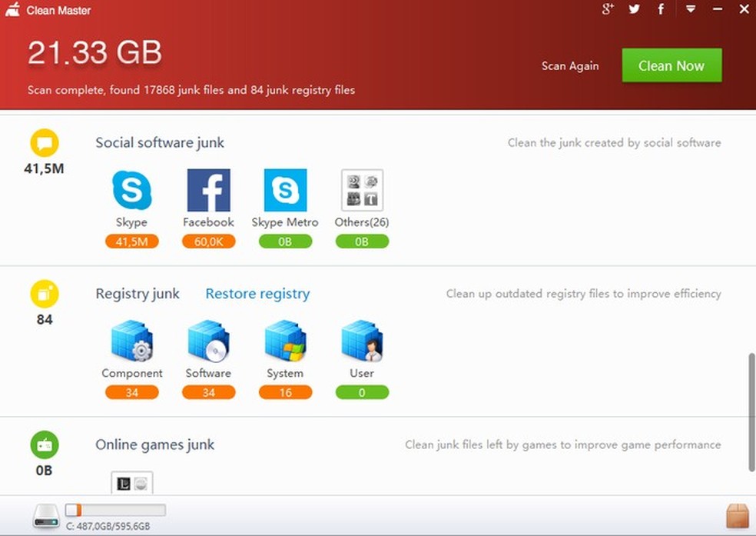
Task: Click the System 16 count badge
Action: pyautogui.click(x=285, y=392)
